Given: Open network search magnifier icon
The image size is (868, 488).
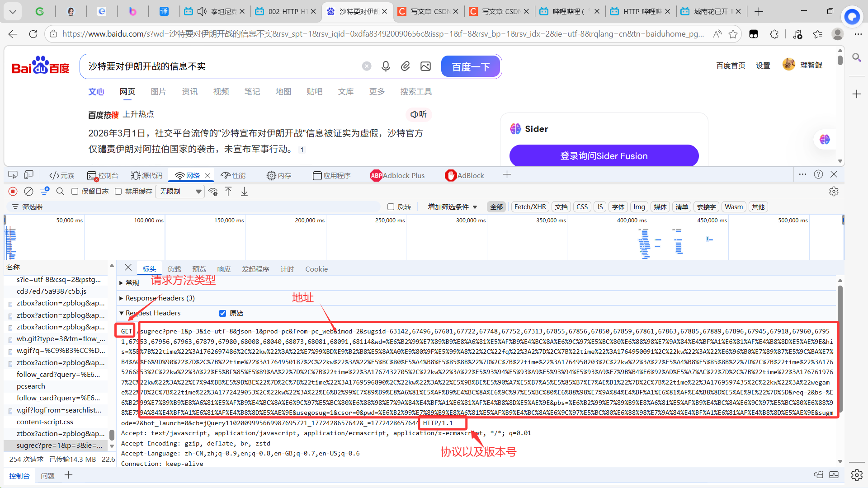Looking at the screenshot, I should coord(60,192).
